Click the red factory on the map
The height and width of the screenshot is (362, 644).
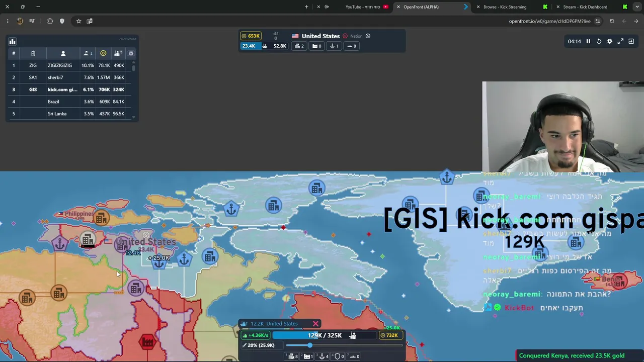[x=147, y=342]
